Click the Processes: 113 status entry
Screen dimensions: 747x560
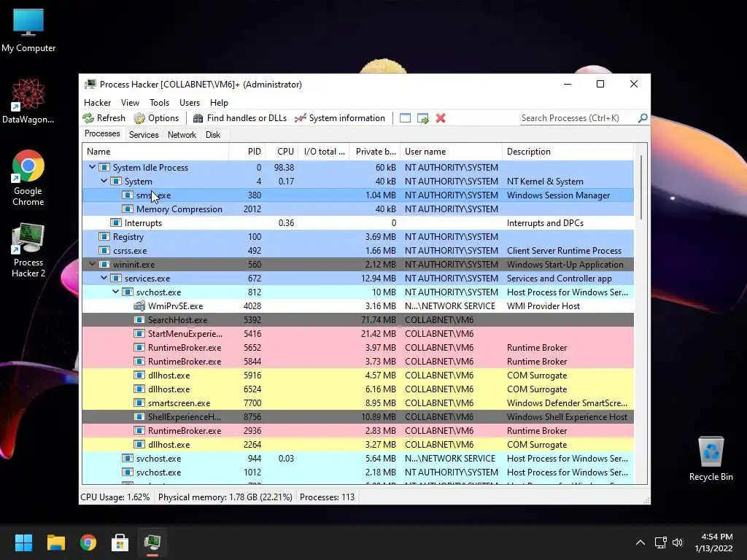pos(328,497)
